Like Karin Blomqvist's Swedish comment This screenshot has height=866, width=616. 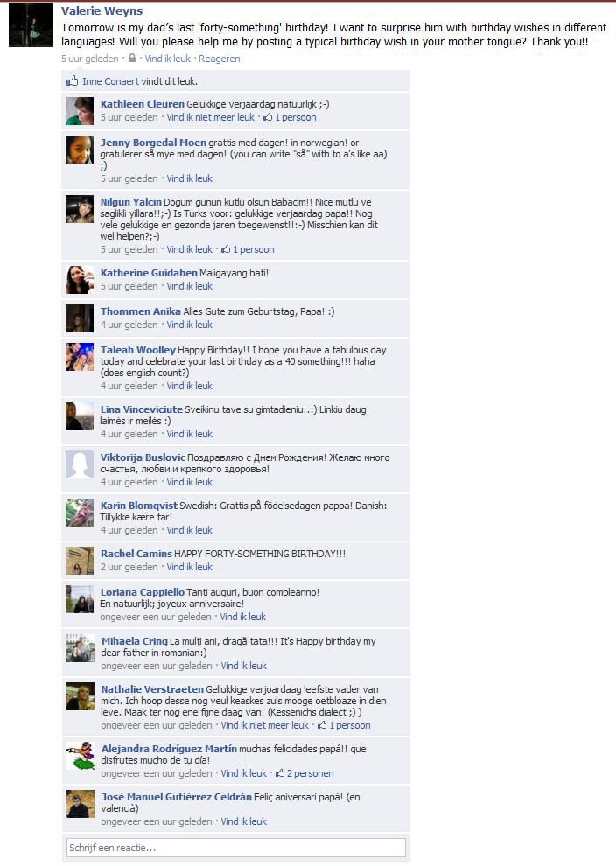(x=190, y=529)
